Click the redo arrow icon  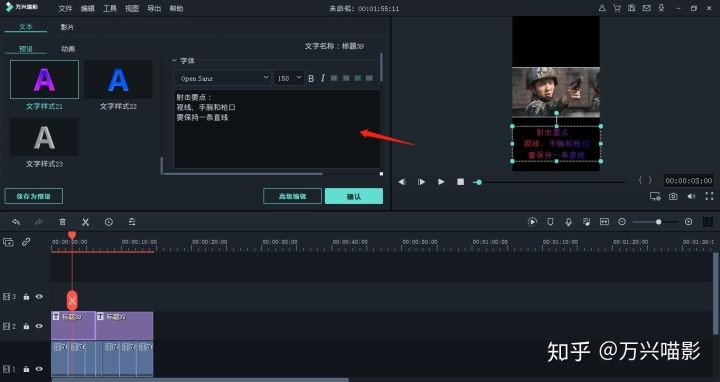click(39, 222)
